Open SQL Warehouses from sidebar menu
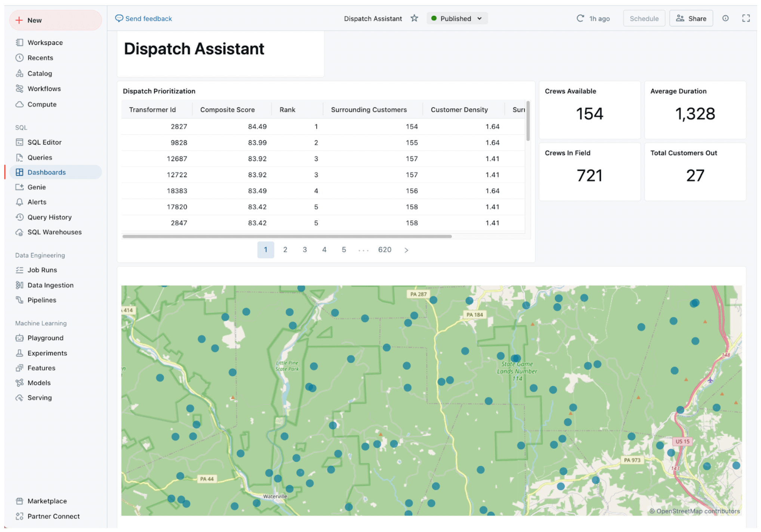The width and height of the screenshot is (761, 532). click(55, 231)
